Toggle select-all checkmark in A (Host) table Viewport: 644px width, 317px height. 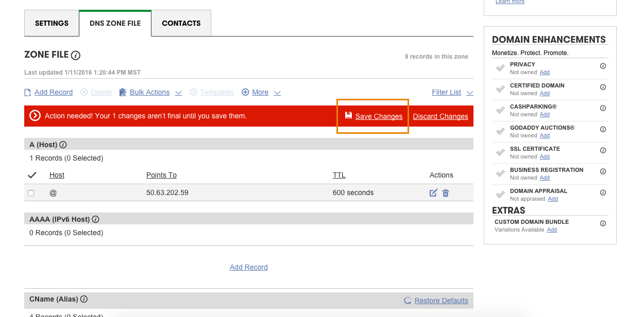pos(31,175)
